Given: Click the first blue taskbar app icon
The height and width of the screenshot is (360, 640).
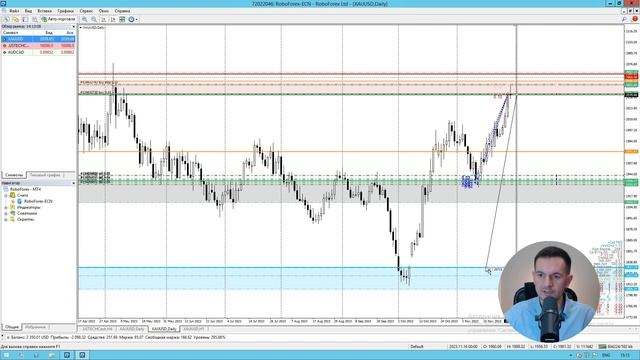Looking at the screenshot, I should 67,356.
